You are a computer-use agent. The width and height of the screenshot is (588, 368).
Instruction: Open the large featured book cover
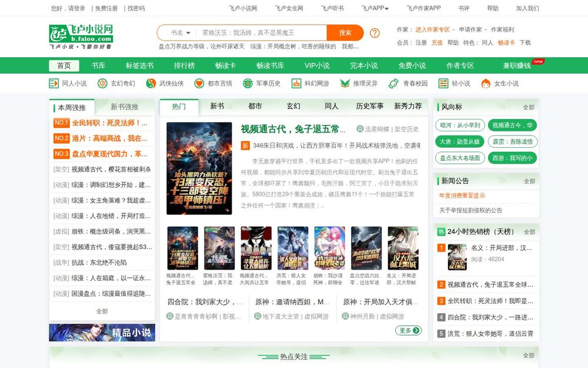[x=199, y=168]
